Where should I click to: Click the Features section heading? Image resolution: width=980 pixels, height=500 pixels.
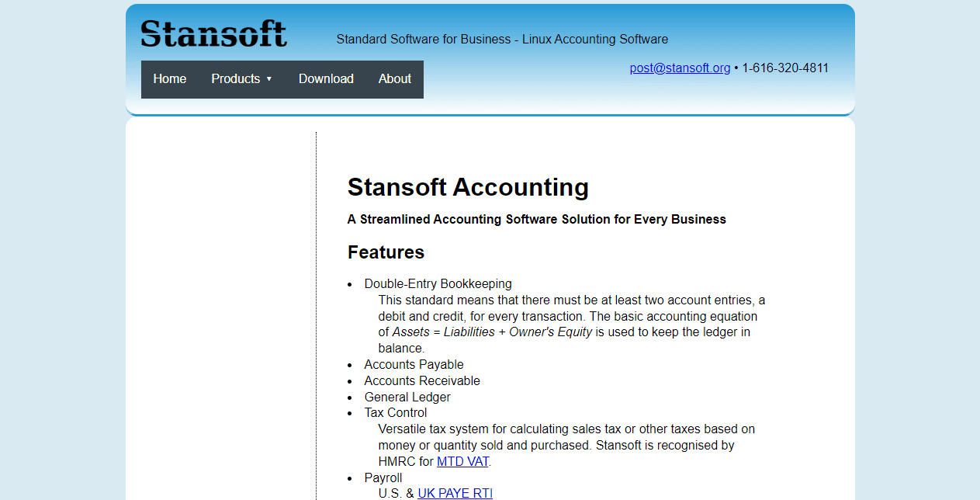(x=386, y=252)
